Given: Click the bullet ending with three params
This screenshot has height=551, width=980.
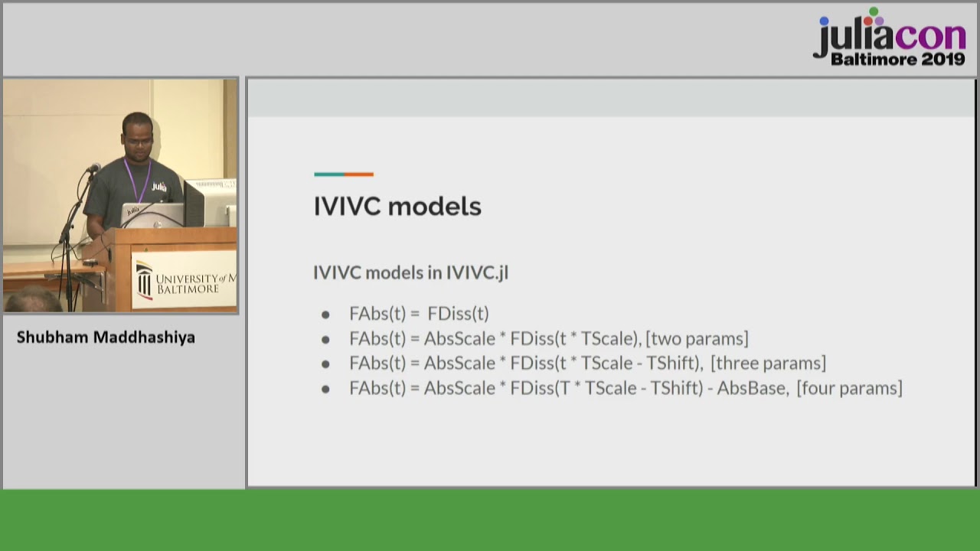Looking at the screenshot, I should click(587, 363).
